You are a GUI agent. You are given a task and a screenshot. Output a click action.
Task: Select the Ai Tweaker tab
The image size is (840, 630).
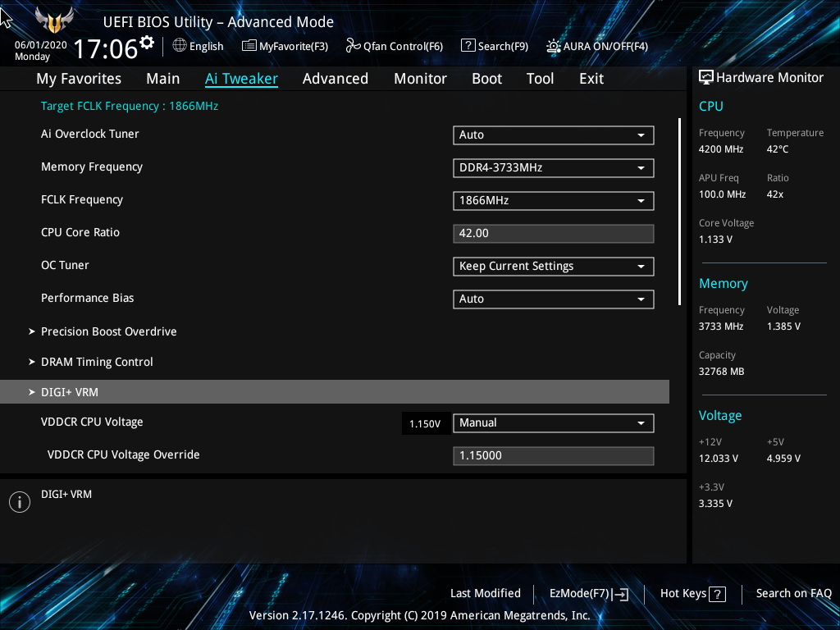pyautogui.click(x=241, y=79)
